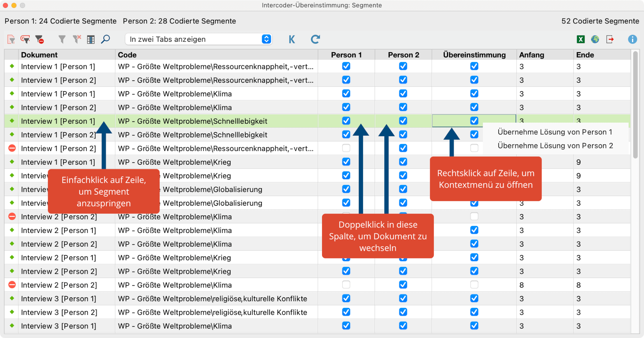Sort by the Person 1 column header
The height and width of the screenshot is (338, 644).
pos(346,55)
